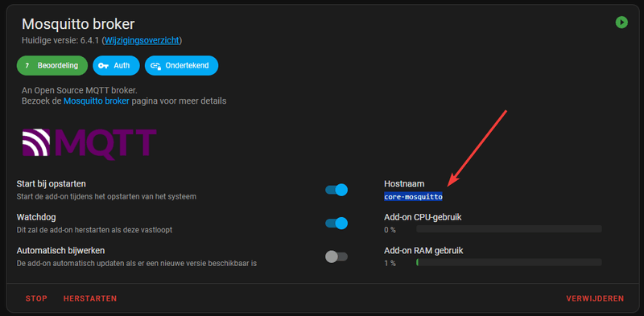Click the Auth key chip
The image size is (644, 316).
click(116, 65)
